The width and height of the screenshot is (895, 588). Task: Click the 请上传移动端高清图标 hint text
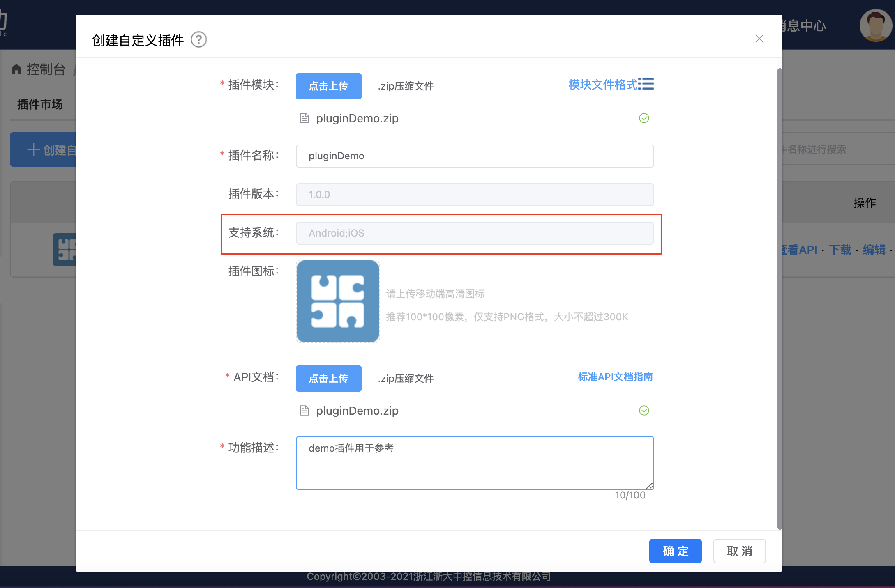(435, 294)
